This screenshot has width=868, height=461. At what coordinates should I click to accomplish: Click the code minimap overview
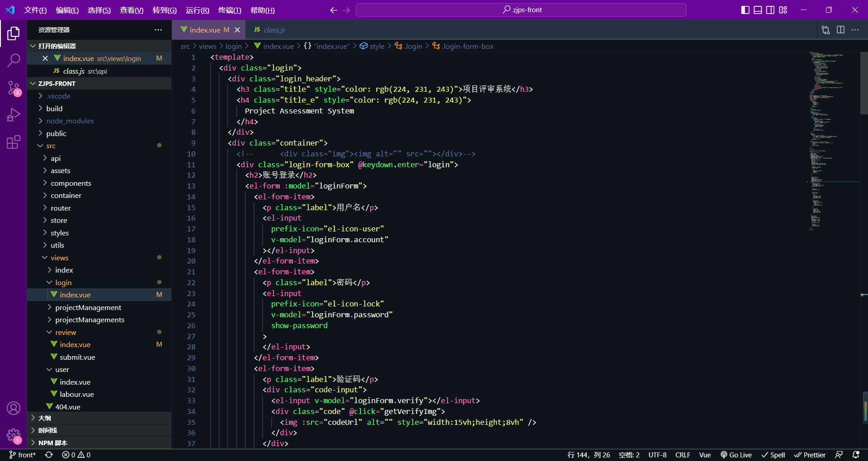(834, 141)
